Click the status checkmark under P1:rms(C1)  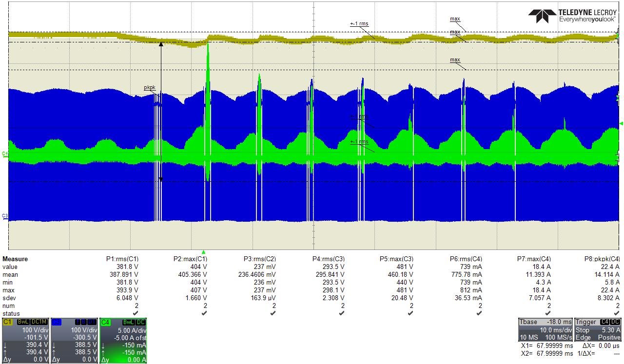[x=136, y=313]
